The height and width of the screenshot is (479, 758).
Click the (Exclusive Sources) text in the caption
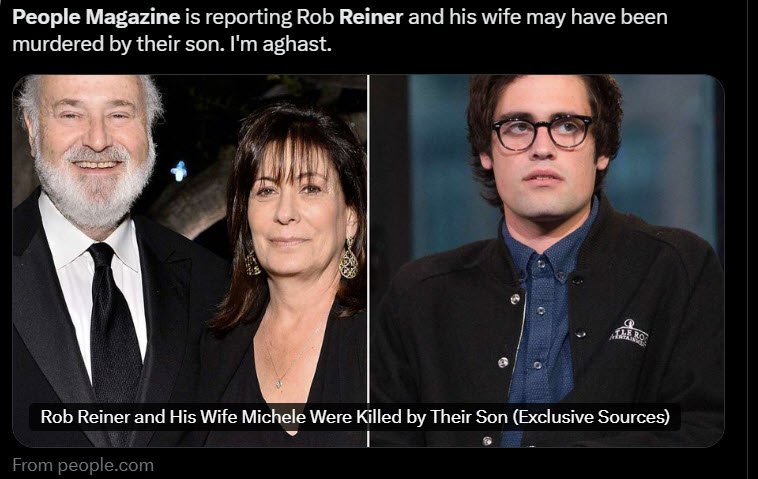click(591, 417)
